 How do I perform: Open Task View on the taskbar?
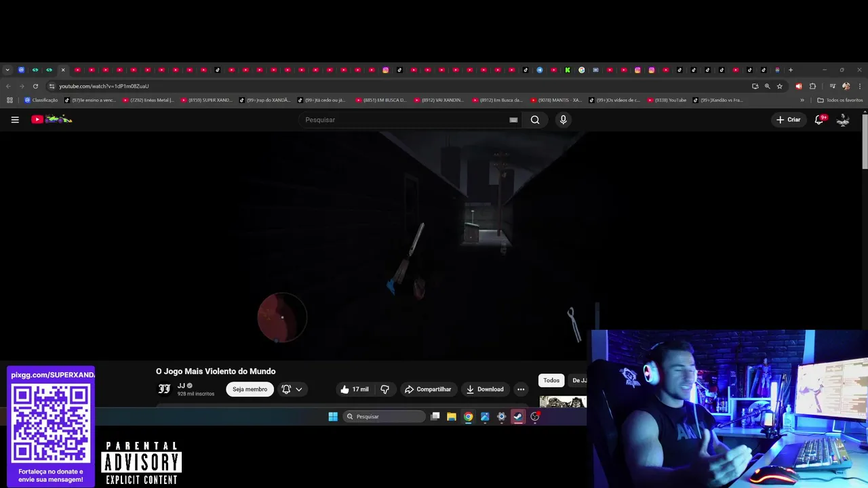435,416
